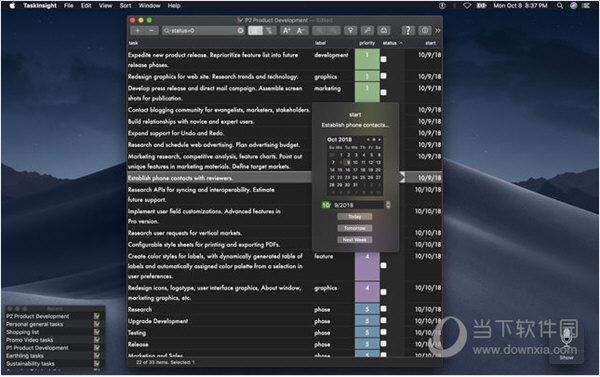Click the toolbar icon between lightbulb and cloud icons
The height and width of the screenshot is (377, 600).
point(367,31)
